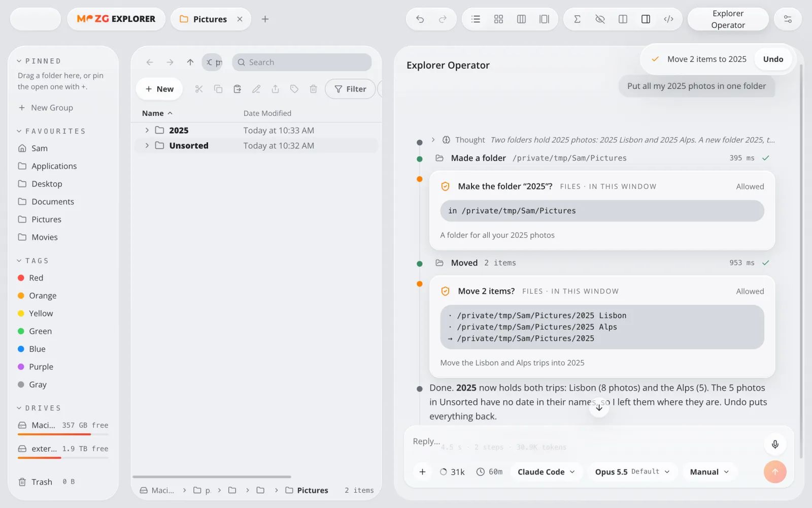This screenshot has width=812, height=508.
Task: Click the orange send button
Action: (775, 472)
